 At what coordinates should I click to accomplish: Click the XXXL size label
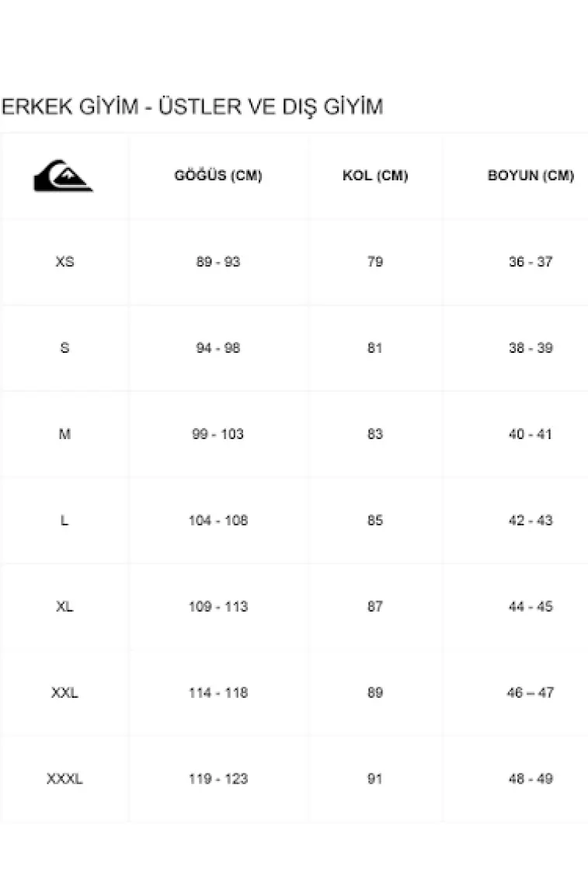pos(64,779)
